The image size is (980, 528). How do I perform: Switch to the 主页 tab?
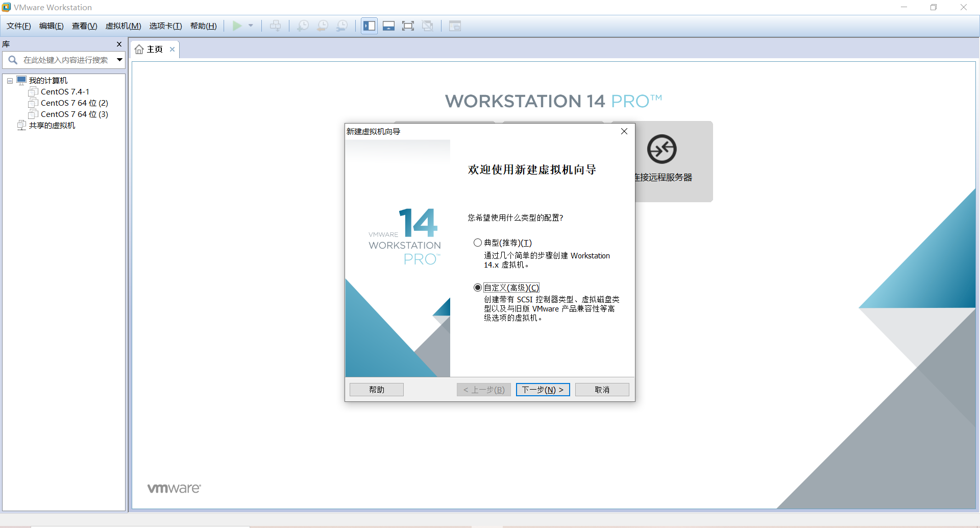click(155, 50)
